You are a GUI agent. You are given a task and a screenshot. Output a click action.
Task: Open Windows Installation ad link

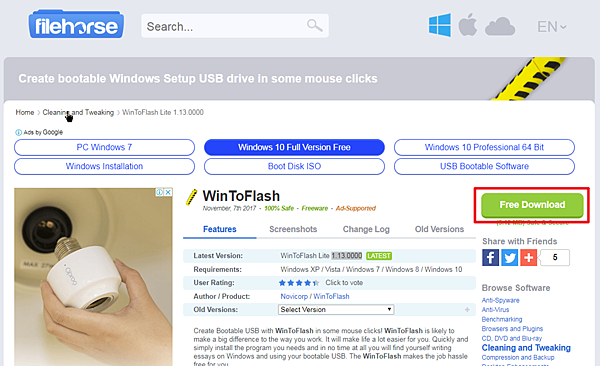[x=104, y=167]
